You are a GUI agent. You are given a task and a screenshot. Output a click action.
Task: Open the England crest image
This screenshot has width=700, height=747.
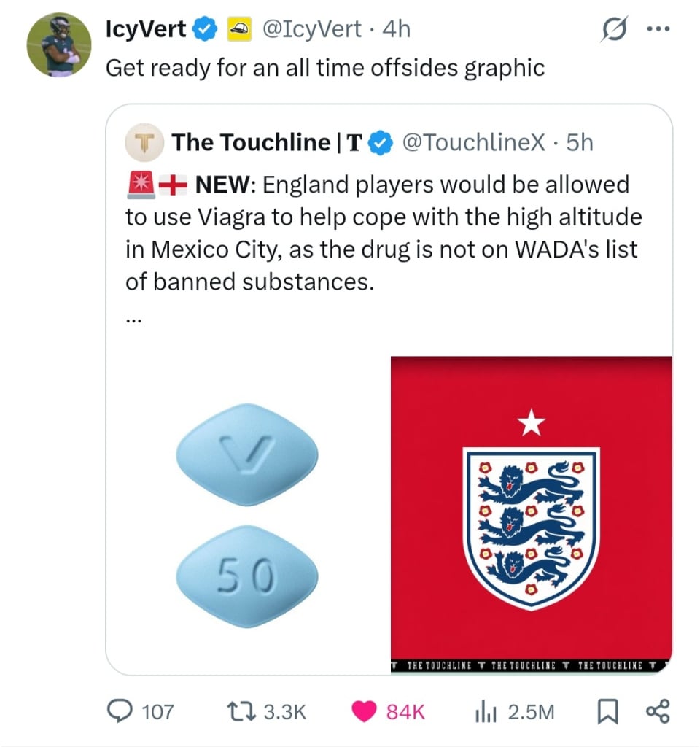coord(532,514)
